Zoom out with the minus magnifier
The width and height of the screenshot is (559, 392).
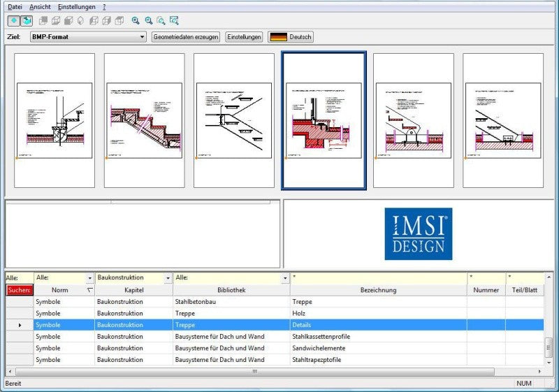[x=149, y=21]
